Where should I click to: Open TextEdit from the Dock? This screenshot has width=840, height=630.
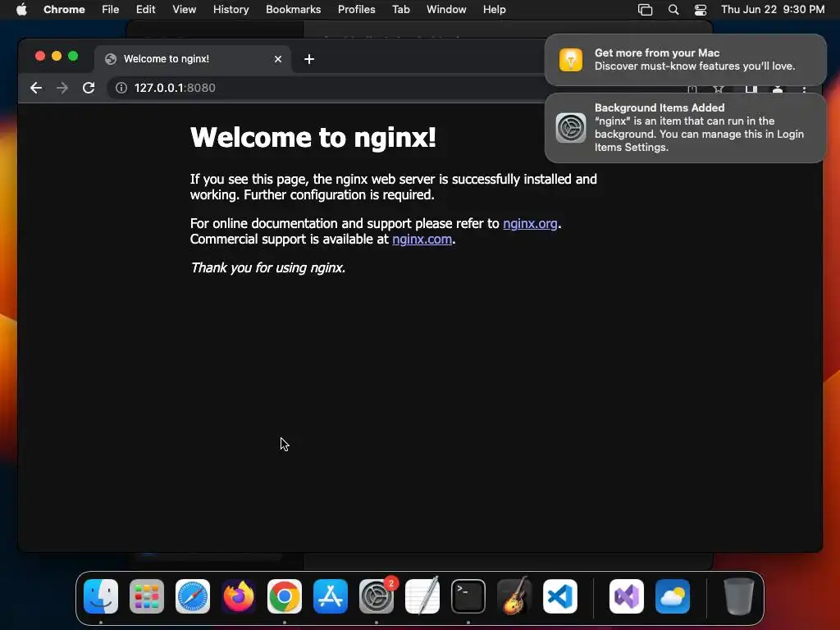[422, 596]
